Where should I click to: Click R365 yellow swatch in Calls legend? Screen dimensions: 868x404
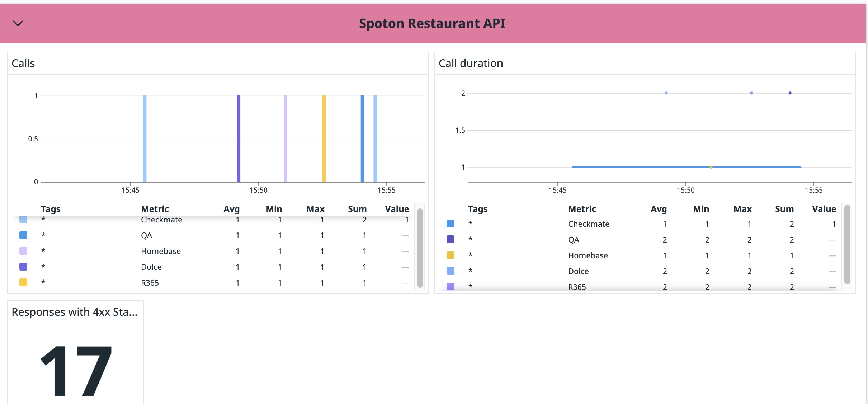click(23, 282)
